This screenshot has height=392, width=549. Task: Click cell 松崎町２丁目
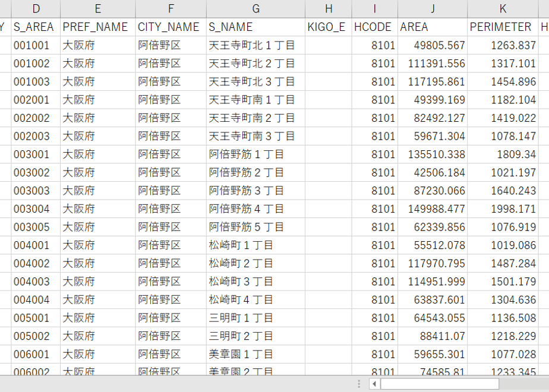[x=255, y=264]
